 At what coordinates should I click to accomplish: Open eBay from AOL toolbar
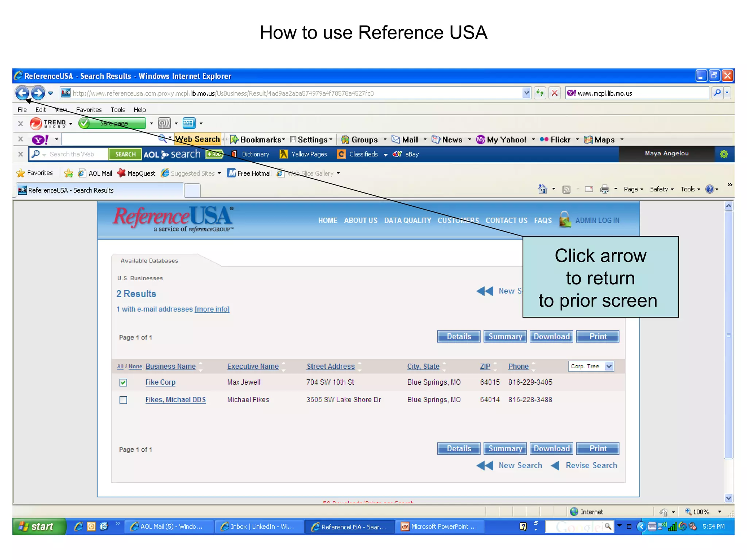[x=406, y=154]
